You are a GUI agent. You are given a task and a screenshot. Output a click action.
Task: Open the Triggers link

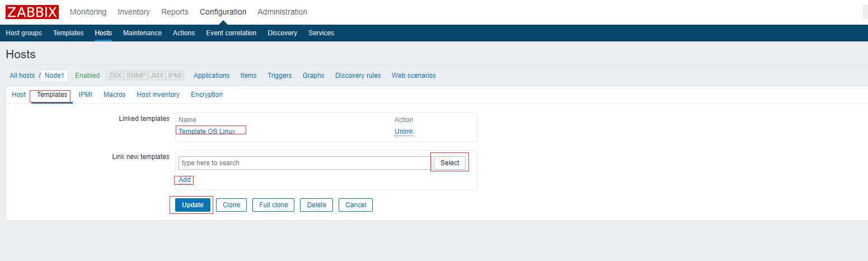click(279, 76)
